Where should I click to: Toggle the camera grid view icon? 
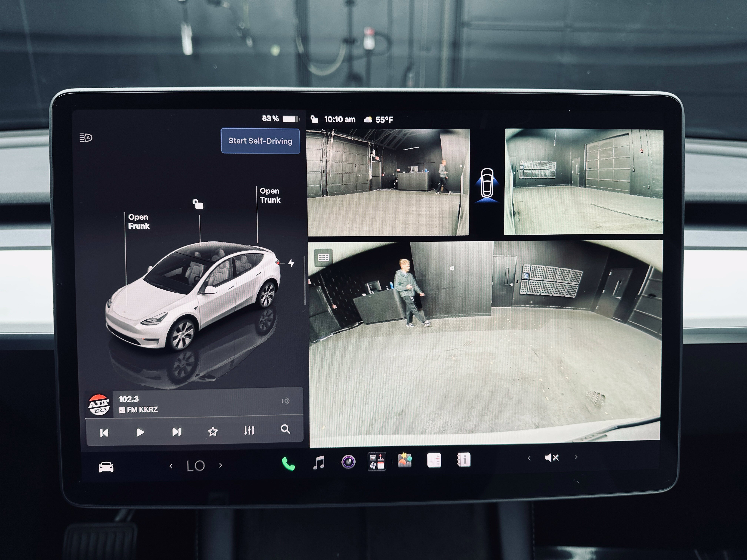[x=323, y=258]
